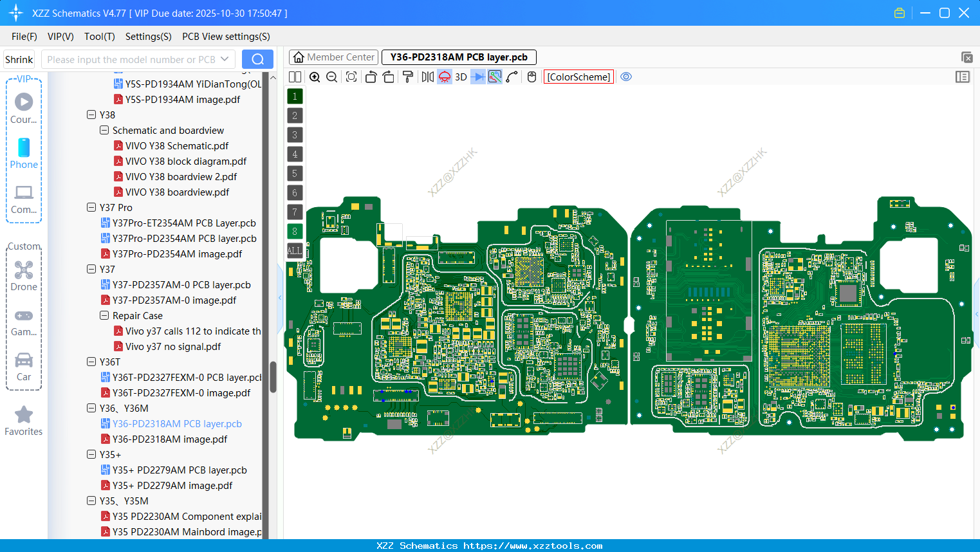This screenshot has width=980, height=552.
Task: Open the PCB View settings menu
Action: coord(226,37)
